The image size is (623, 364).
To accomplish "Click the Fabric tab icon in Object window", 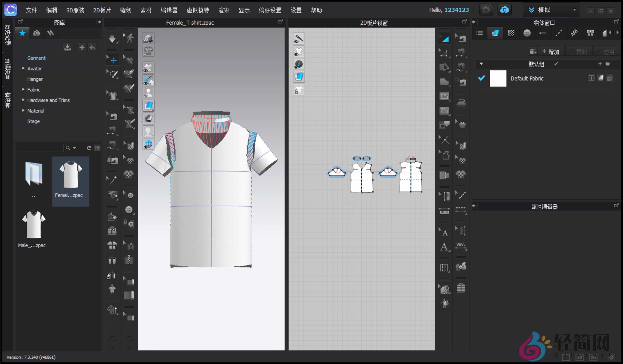I will click(x=495, y=33).
